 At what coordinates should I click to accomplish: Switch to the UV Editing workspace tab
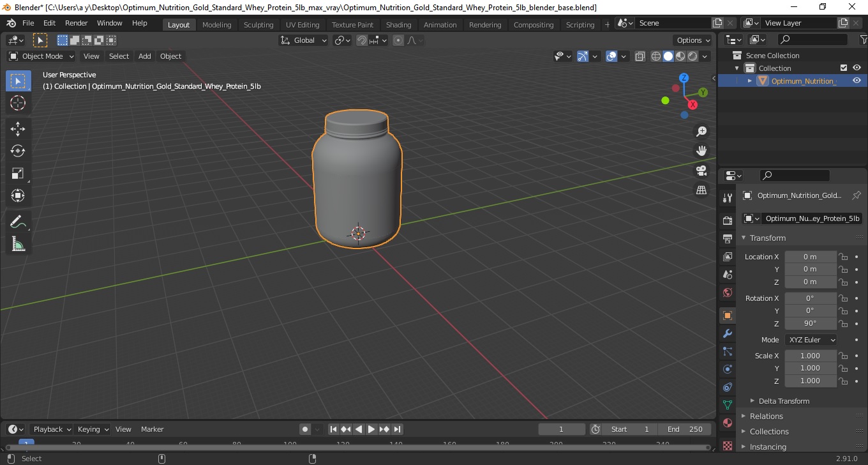302,24
